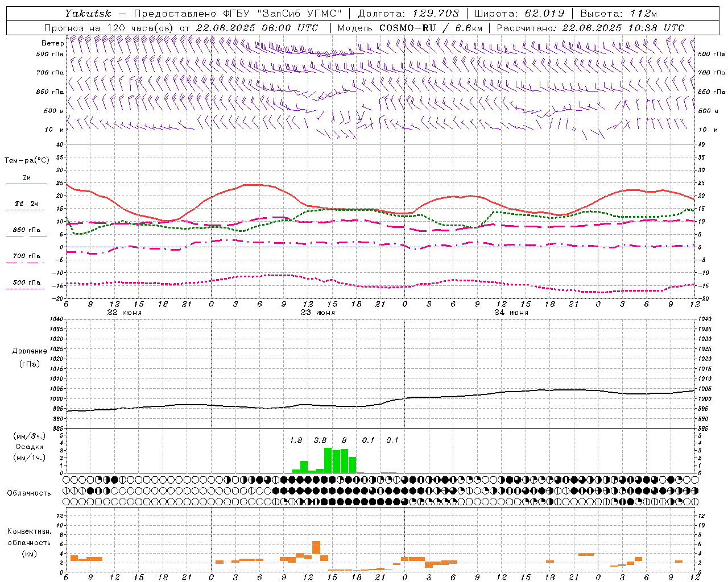This screenshot has width=728, height=582.
Task: Click the 23 июня date label
Action: coord(317,313)
